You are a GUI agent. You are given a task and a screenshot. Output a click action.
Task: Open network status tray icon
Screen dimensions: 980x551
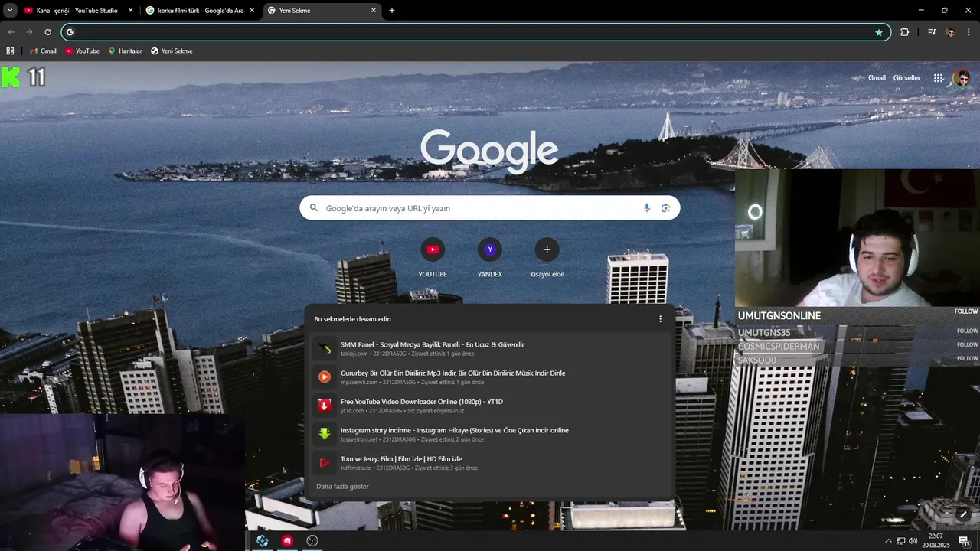pyautogui.click(x=900, y=541)
